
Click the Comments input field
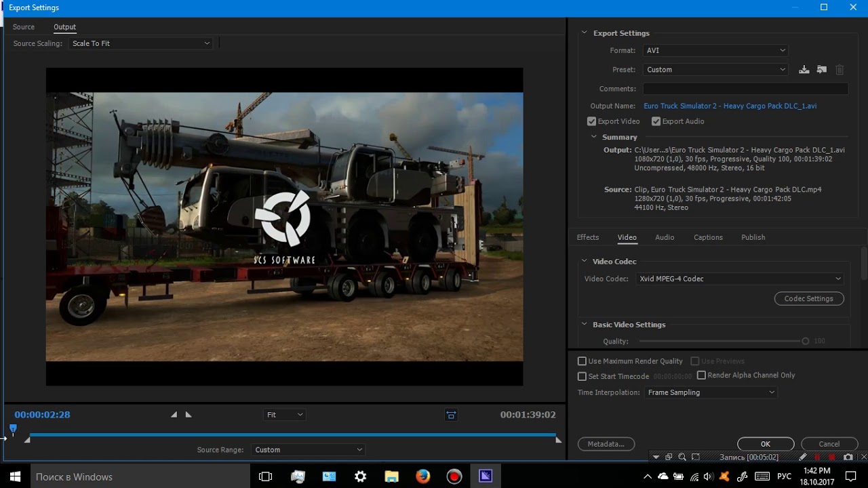(745, 89)
